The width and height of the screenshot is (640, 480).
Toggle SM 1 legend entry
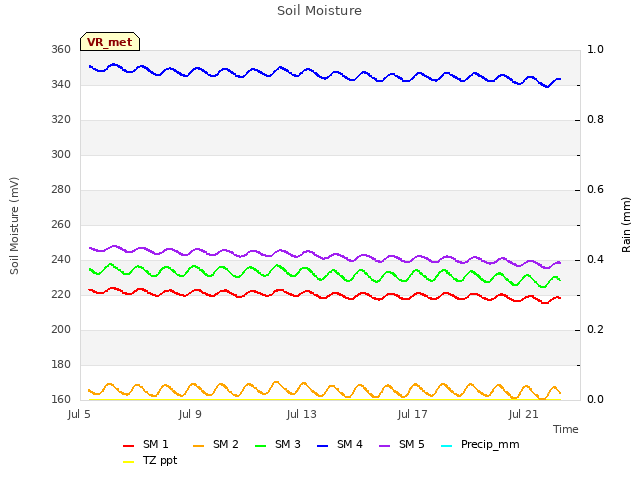tap(146, 444)
